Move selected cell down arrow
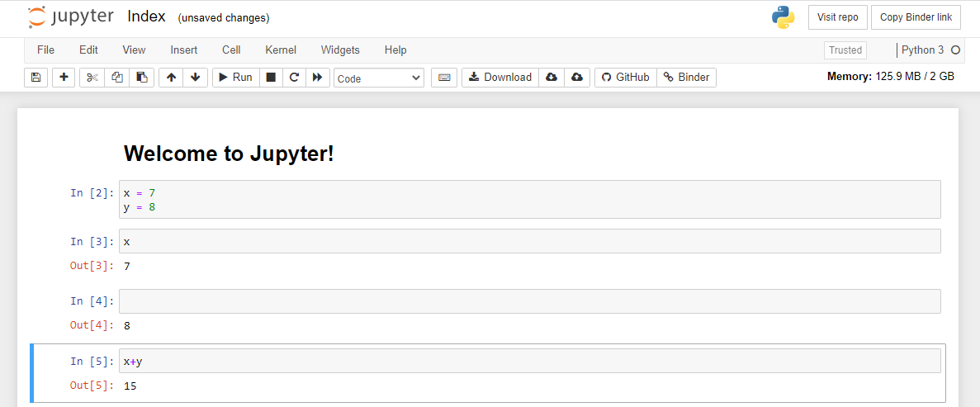 (195, 78)
